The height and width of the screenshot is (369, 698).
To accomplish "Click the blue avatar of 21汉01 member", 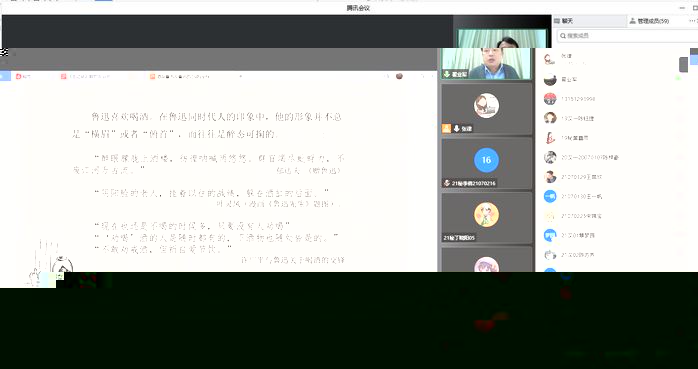I will click(x=550, y=235).
